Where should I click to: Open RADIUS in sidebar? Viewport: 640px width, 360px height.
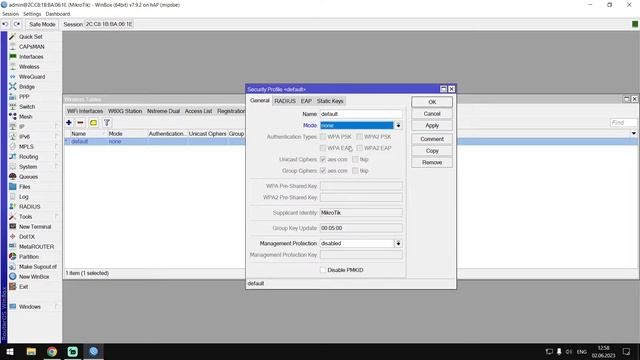coord(29,207)
